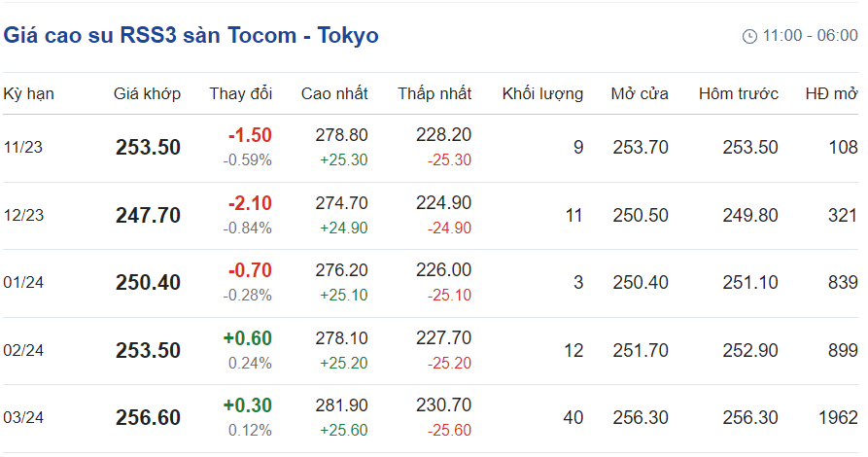This screenshot has width=868, height=457.
Task: Select the Thấp nhất column header
Action: tap(434, 94)
